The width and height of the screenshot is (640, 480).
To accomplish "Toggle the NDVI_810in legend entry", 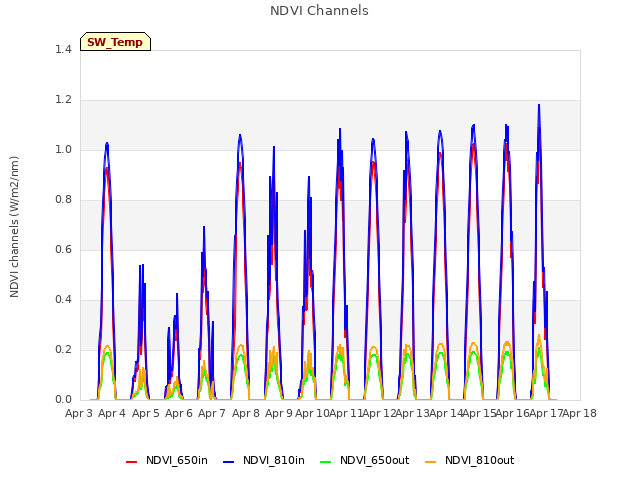I will click(264, 460).
